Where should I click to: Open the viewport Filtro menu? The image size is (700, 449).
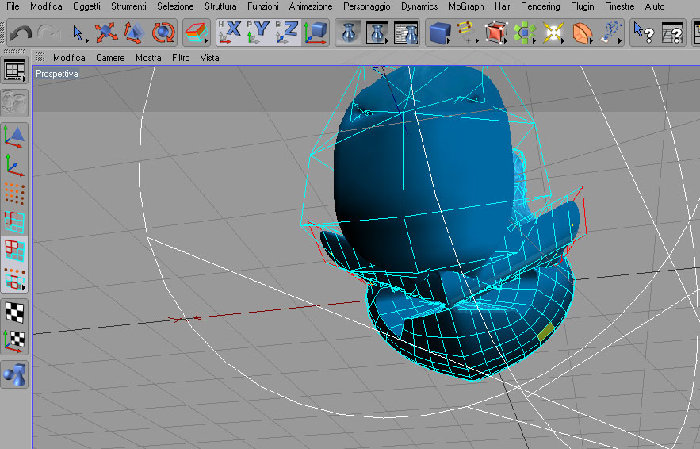pyautogui.click(x=181, y=58)
